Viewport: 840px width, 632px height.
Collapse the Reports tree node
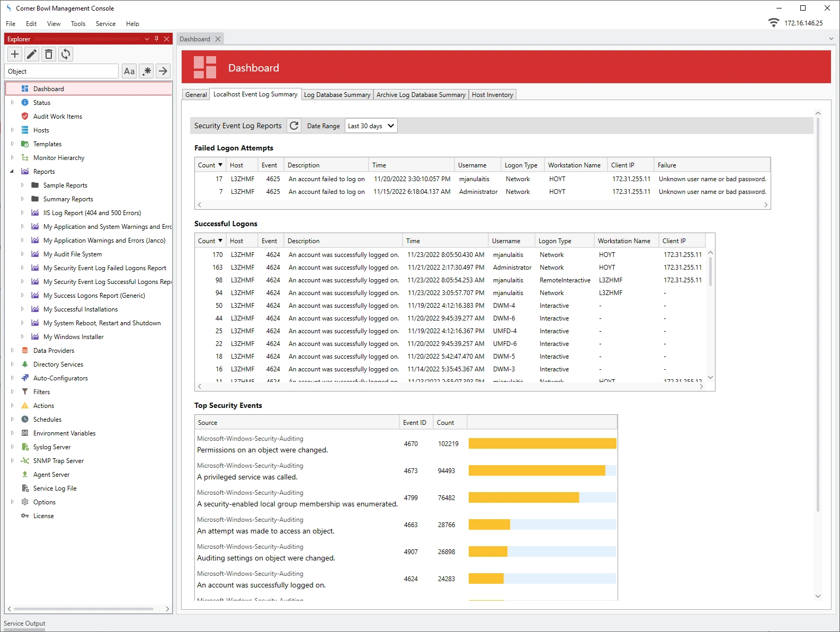(x=12, y=172)
